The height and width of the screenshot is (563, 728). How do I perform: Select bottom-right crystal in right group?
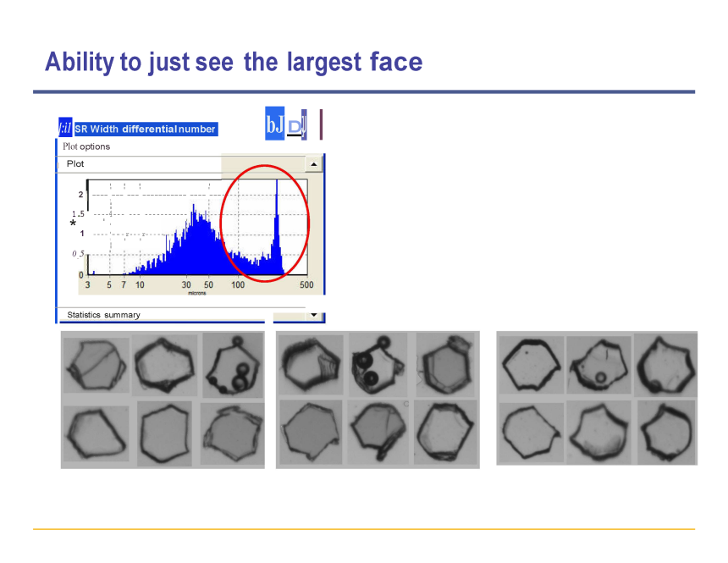click(x=665, y=432)
